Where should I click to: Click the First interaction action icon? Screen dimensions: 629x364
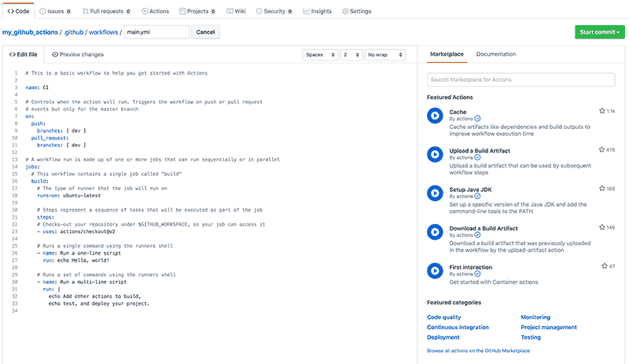434,270
